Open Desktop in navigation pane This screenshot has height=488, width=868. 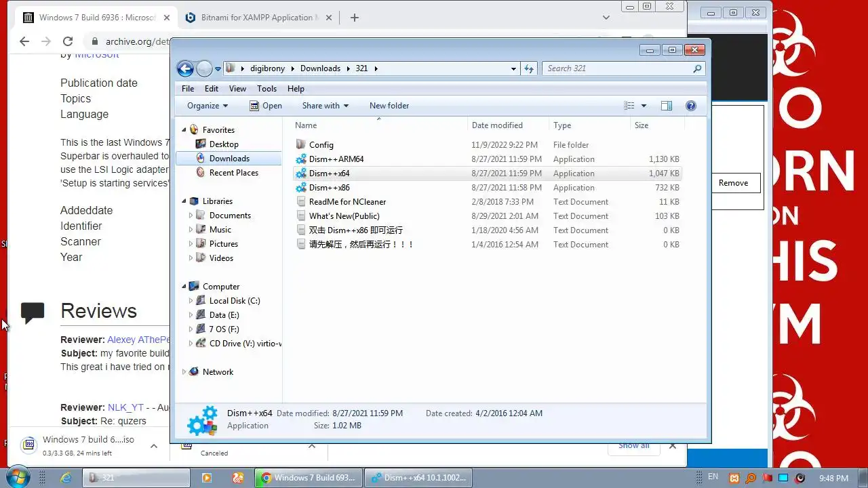217,144
